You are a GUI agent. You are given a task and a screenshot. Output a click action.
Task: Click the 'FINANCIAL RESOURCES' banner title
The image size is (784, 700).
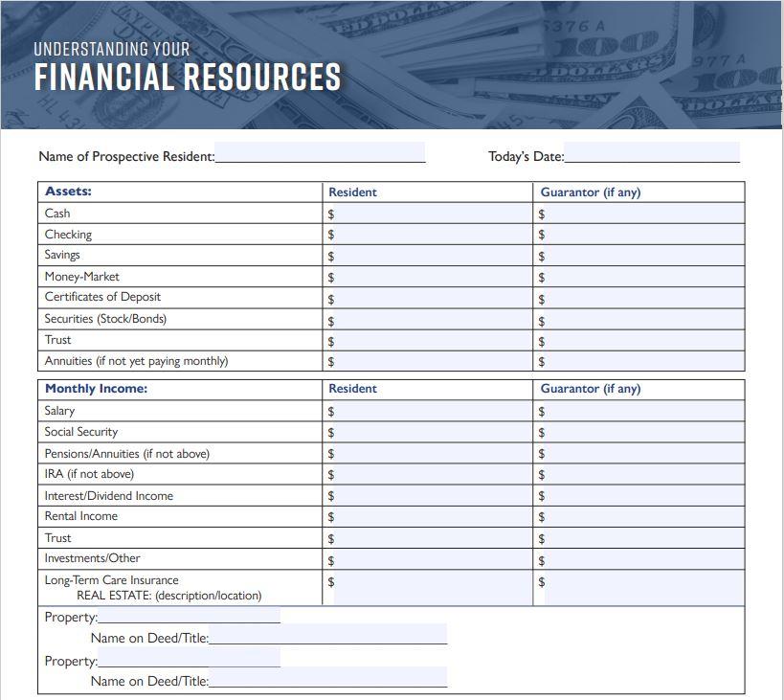tap(188, 77)
